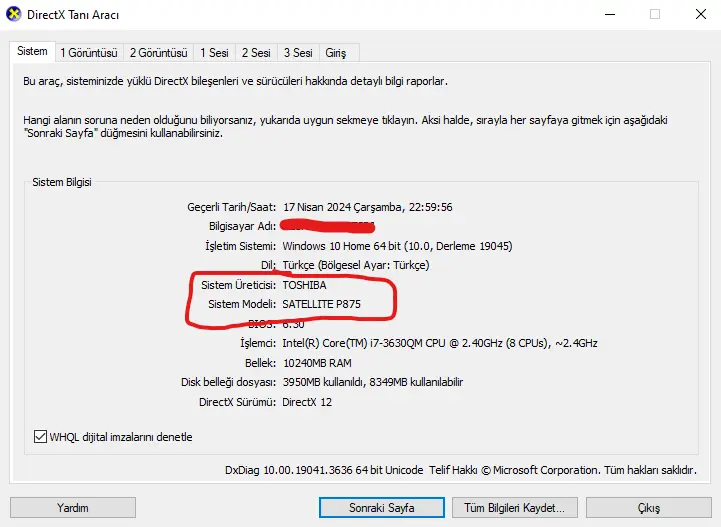Click Tüm Bilgileri Kaydet button
This screenshot has height=527, width=721.
pyautogui.click(x=515, y=508)
